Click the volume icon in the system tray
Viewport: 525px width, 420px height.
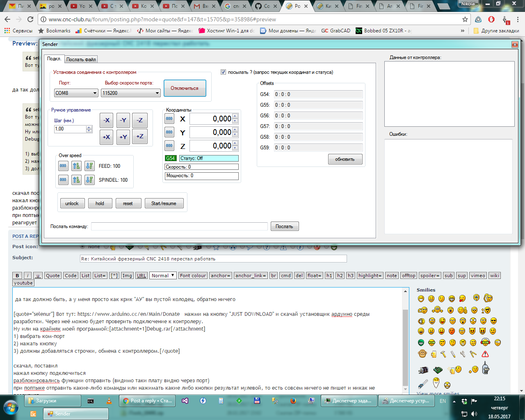[475, 414]
